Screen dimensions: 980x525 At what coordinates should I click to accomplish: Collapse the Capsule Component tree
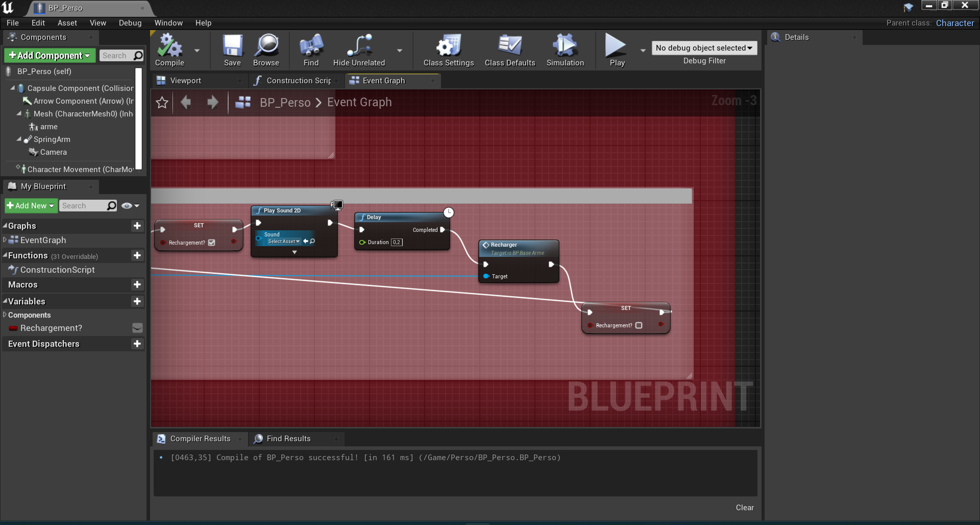(x=13, y=88)
